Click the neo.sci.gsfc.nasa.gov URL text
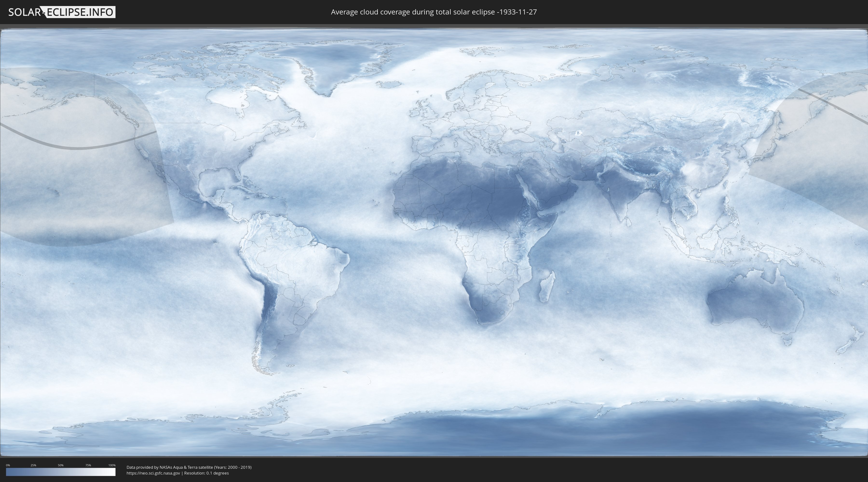 click(153, 473)
